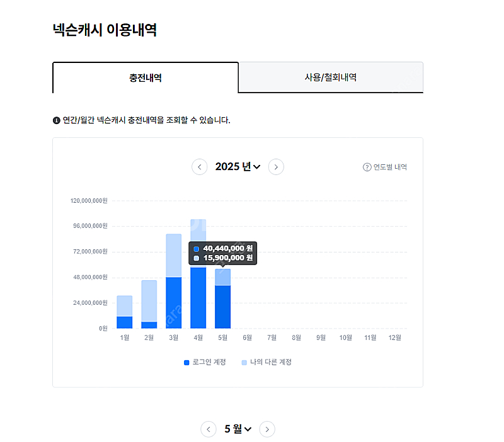Click the 120,000,000원 axis label
This screenshot has width=504, height=442.
click(x=89, y=201)
